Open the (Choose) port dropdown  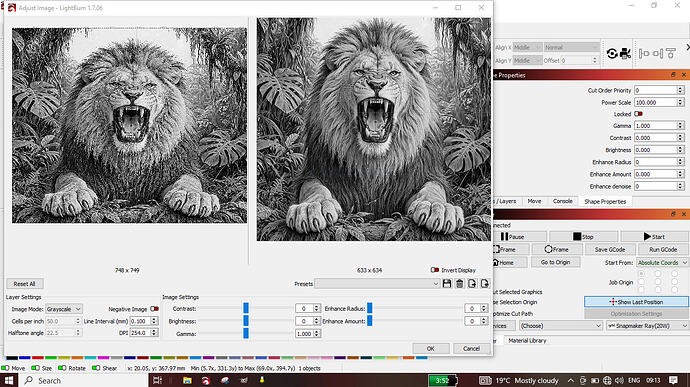pos(561,326)
